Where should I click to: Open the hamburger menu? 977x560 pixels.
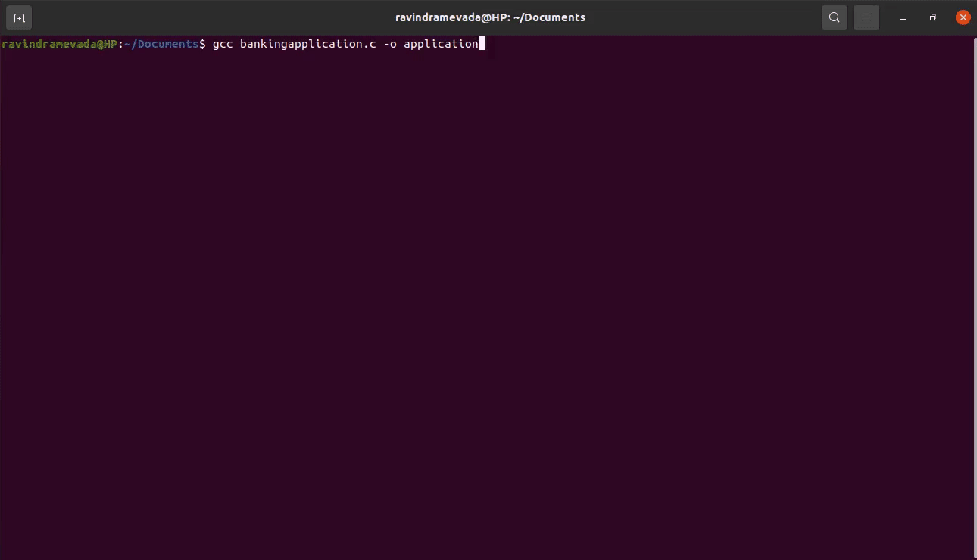[866, 17]
